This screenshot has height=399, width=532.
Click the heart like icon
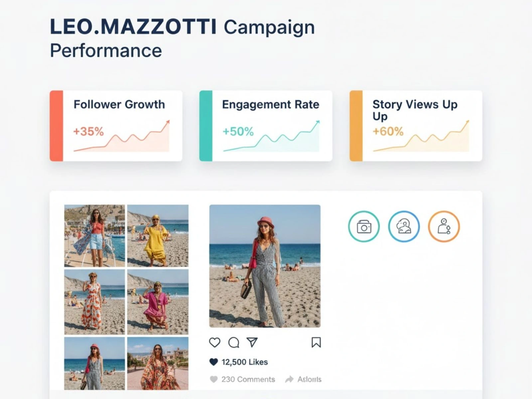tap(214, 342)
